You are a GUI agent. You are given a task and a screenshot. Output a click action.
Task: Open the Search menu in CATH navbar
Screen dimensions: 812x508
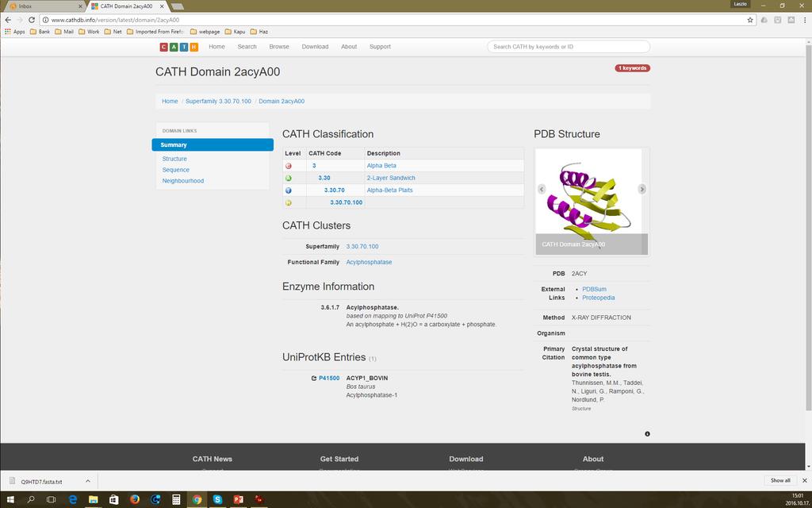[247, 47]
